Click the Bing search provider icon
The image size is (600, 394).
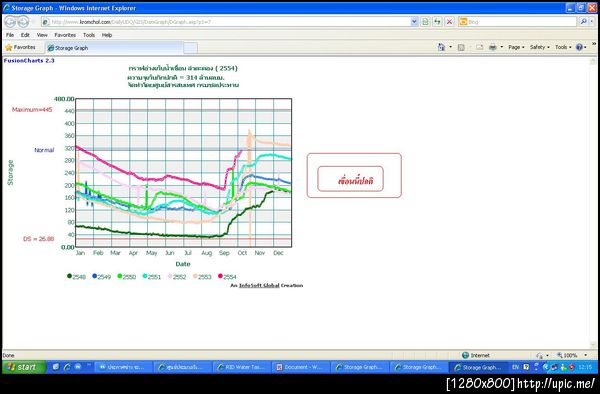point(463,22)
